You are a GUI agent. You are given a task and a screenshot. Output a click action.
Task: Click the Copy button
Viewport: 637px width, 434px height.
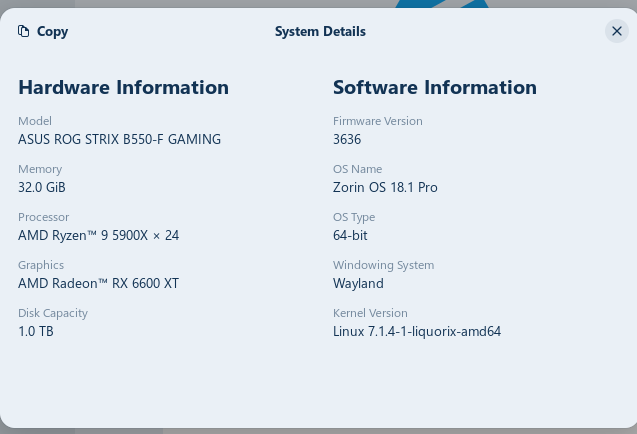[x=43, y=31]
